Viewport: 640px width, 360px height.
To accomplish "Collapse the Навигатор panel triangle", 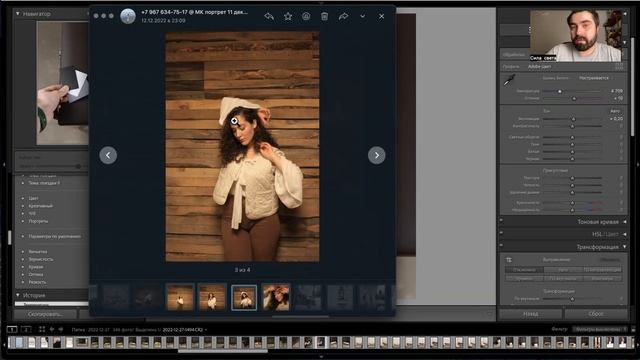I will point(18,14).
